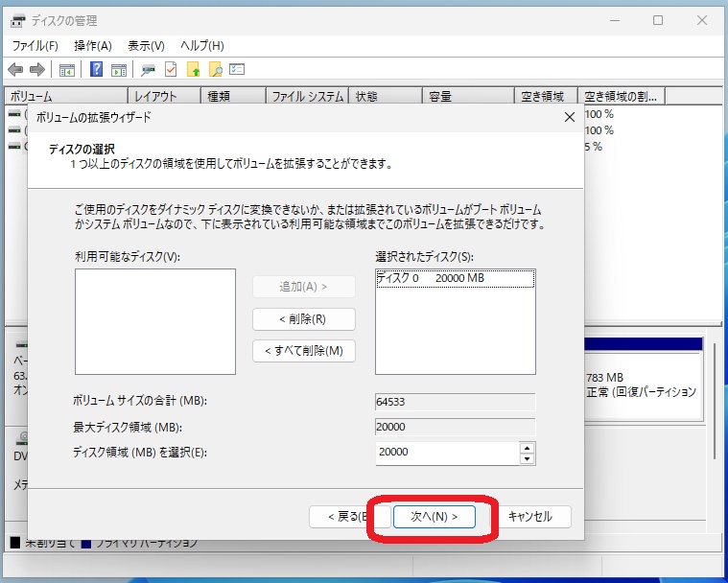Click the checklist properties toolbar icon
Screen dimensions: 728x583
(237, 69)
